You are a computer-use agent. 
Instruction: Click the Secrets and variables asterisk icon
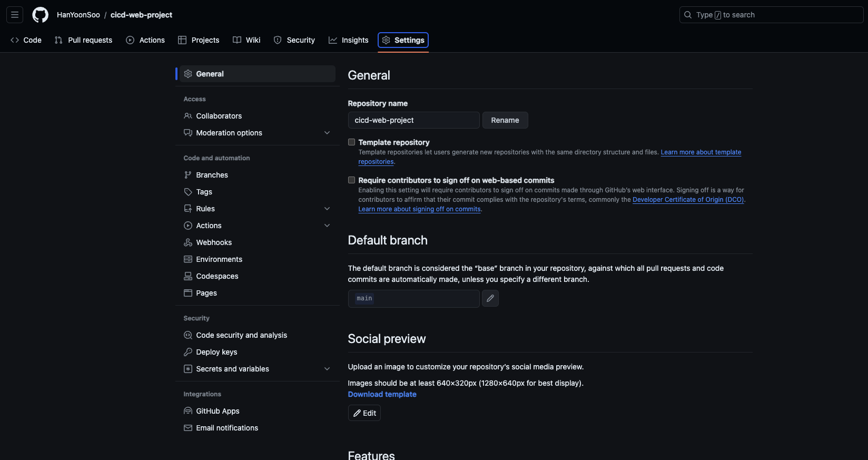pyautogui.click(x=188, y=369)
